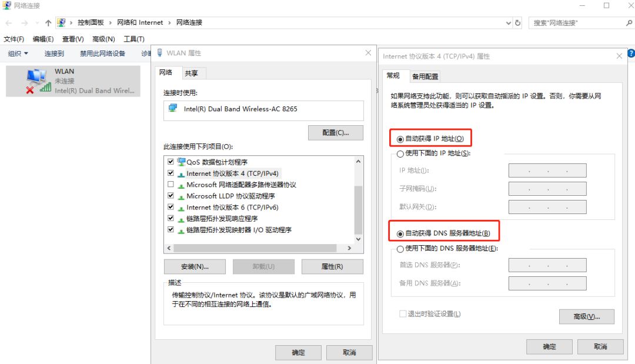Toggle Microsoft LLDP 协议驱动程序 checkbox
This screenshot has height=364, width=635.
(171, 196)
